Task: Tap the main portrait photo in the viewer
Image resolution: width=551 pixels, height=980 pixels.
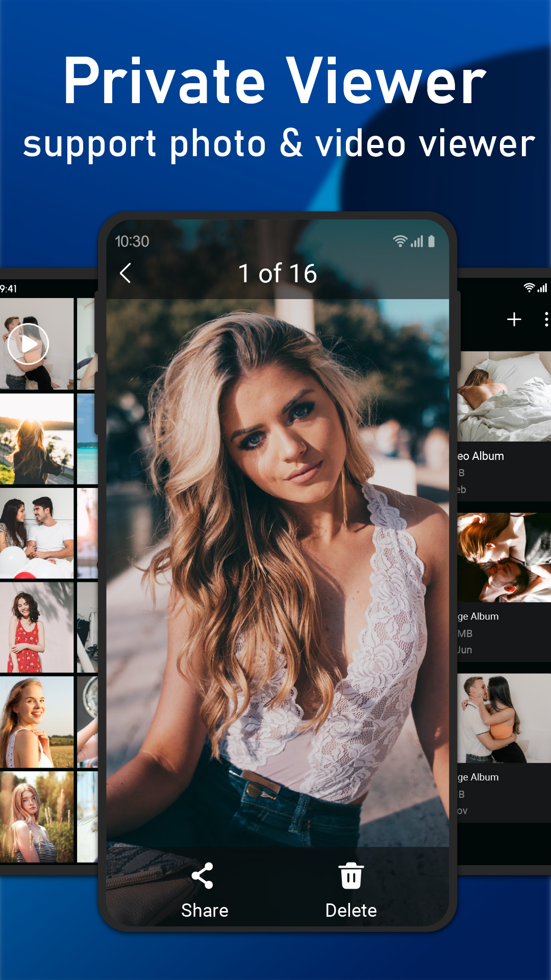Action: pyautogui.click(x=278, y=572)
